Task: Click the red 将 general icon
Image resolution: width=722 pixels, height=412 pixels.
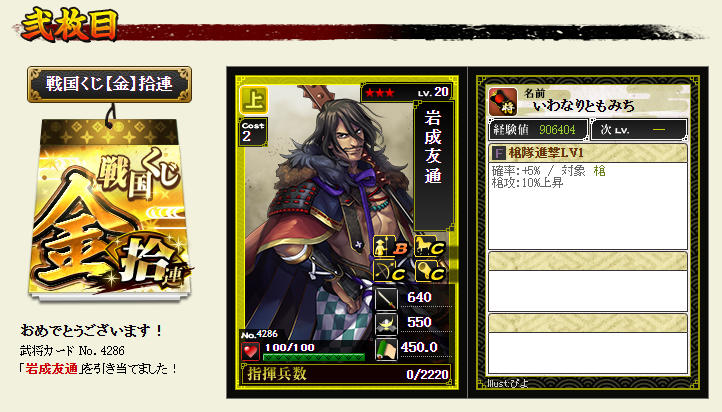Action: [502, 102]
